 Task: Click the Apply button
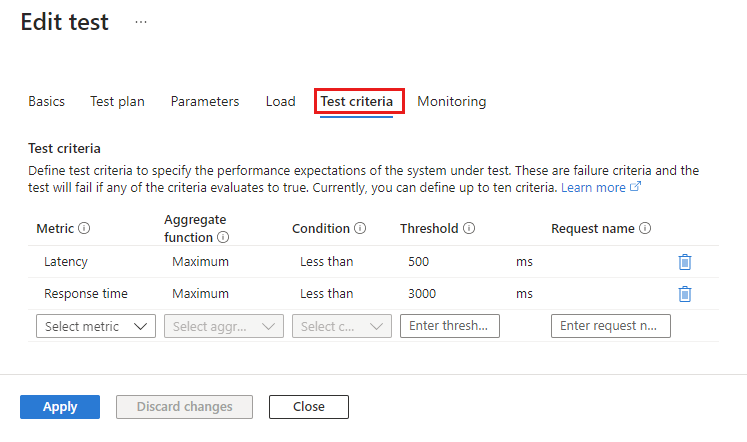(60, 407)
